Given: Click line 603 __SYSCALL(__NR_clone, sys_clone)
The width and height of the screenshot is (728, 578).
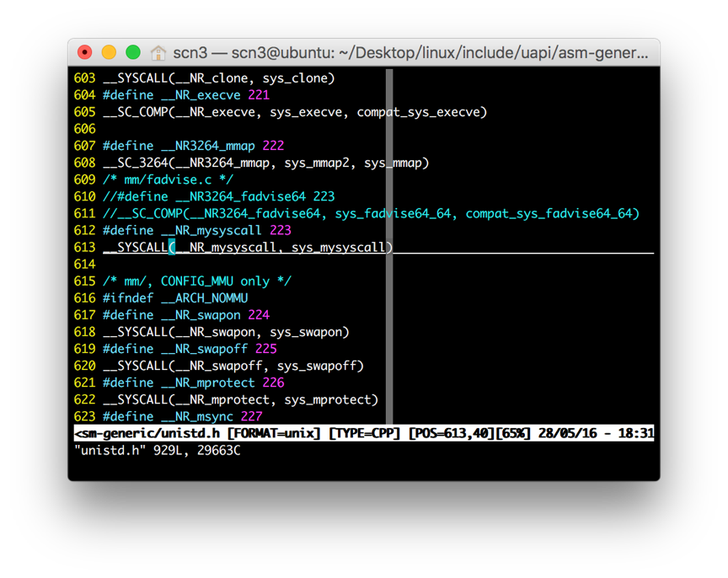Looking at the screenshot, I should click(219, 78).
